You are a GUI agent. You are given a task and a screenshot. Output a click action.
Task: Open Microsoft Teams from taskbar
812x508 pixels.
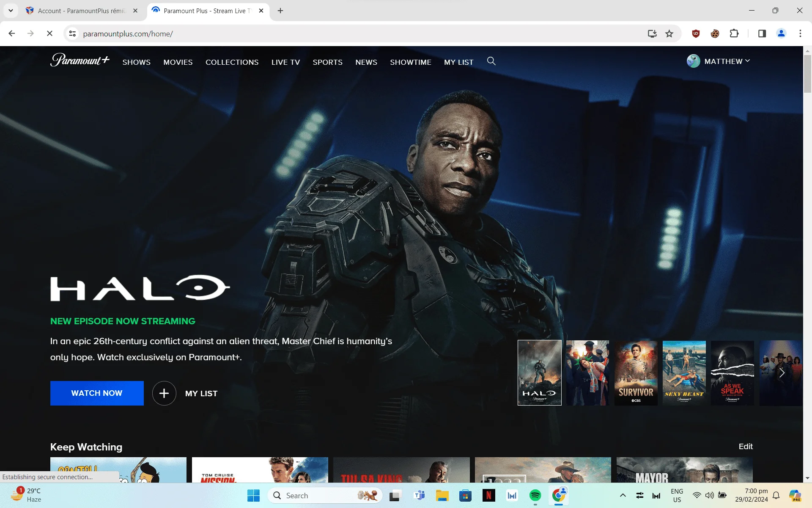click(419, 495)
